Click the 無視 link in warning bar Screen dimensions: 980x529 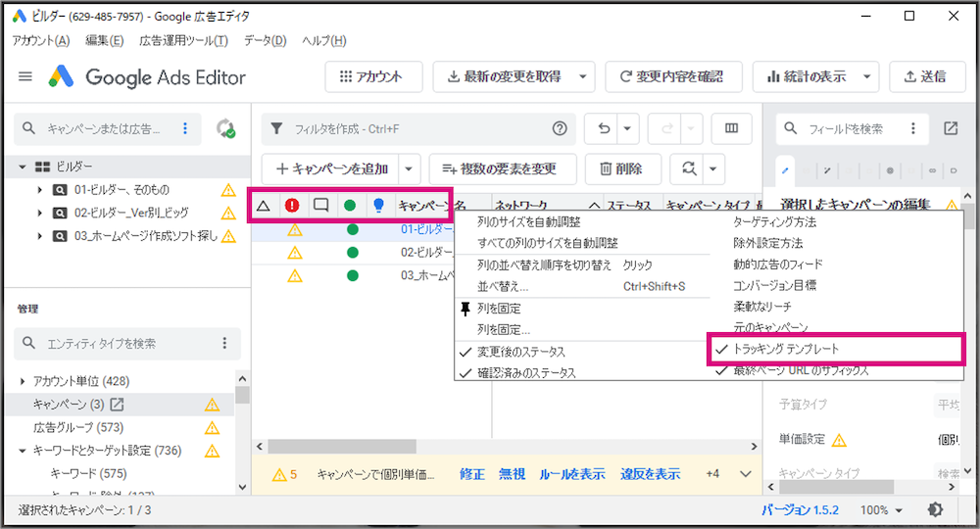pos(512,474)
